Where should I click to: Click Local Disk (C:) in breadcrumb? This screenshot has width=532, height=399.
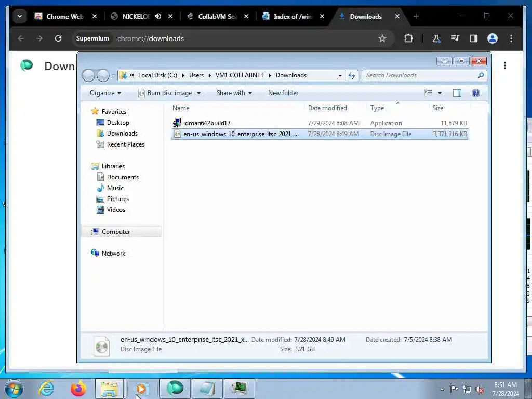[157, 75]
